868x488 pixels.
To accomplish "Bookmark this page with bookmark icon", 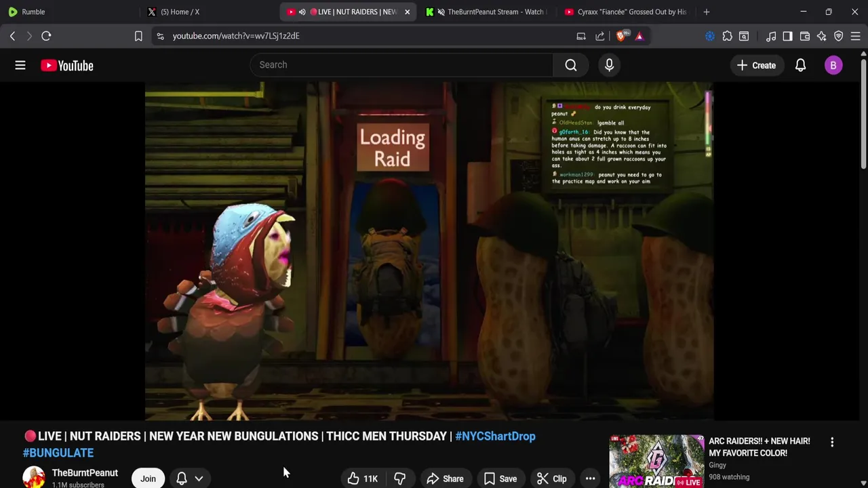I will coord(138,36).
